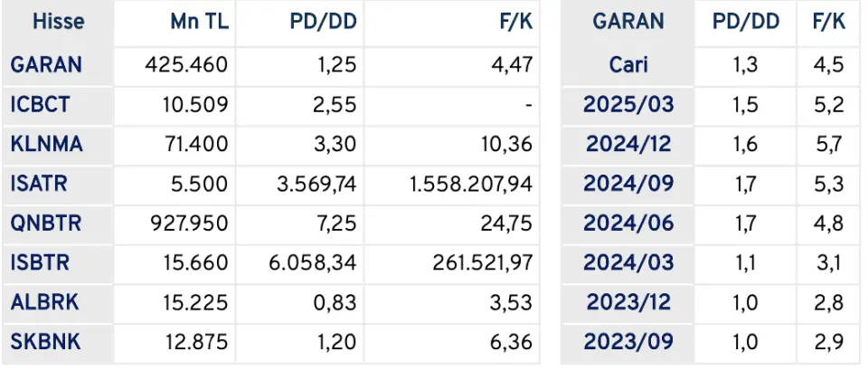Select the 2024/06 period label

pos(628,224)
